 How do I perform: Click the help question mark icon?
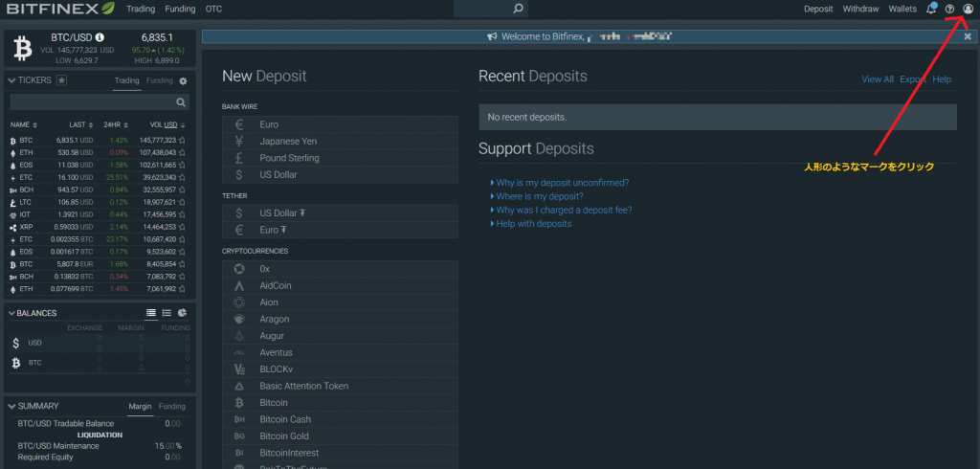point(950,9)
